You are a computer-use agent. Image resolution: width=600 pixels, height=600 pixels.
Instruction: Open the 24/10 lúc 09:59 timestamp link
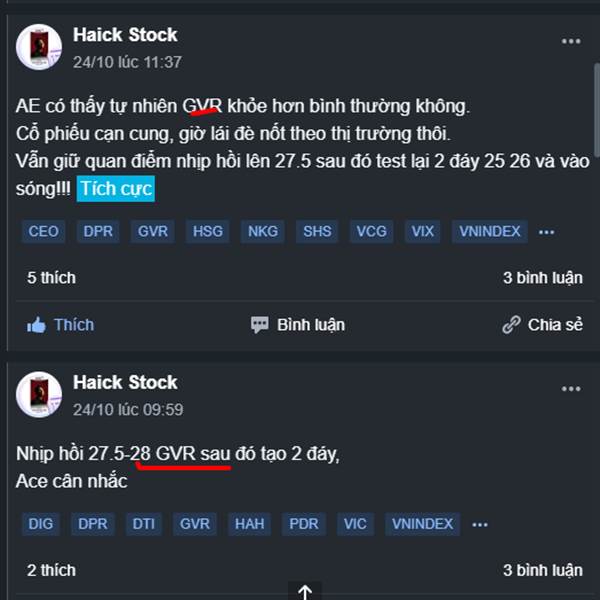pyautogui.click(x=127, y=409)
